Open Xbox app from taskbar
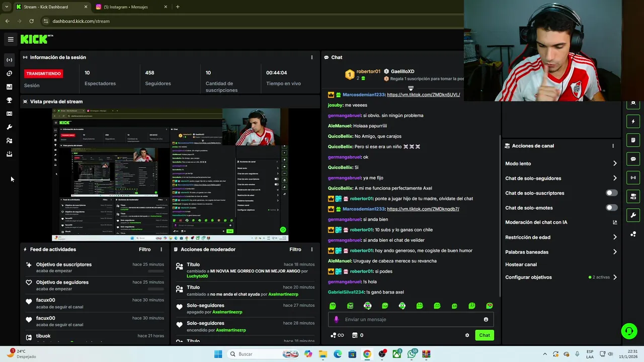Image resolution: width=644 pixels, height=362 pixels. click(x=397, y=354)
